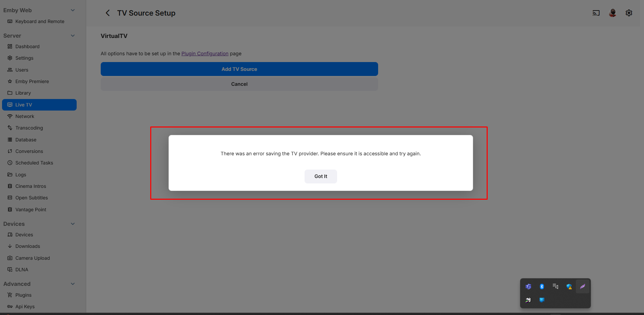Click the Logs folder icon

[x=10, y=175]
